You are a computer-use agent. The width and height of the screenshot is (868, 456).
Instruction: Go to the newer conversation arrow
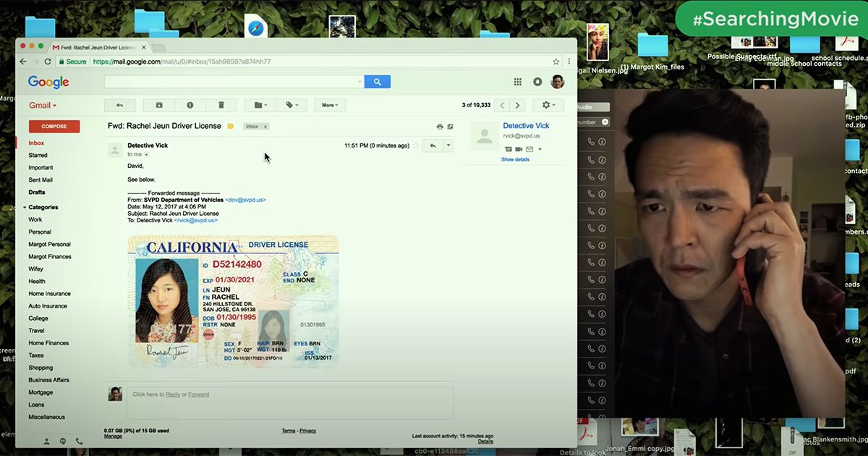503,105
